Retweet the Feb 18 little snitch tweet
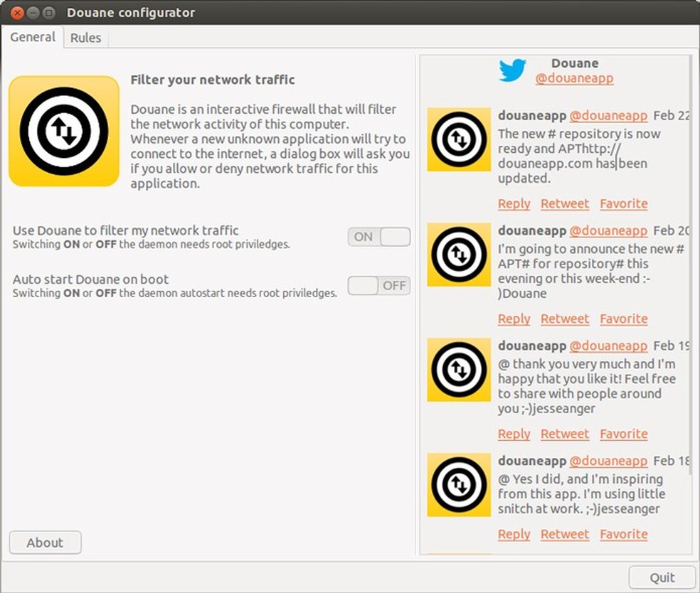Viewport: 700px width, 593px height. point(565,535)
